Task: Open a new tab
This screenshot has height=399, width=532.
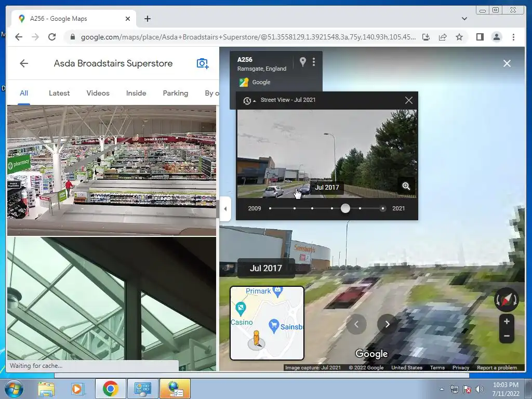Action: 147,19
